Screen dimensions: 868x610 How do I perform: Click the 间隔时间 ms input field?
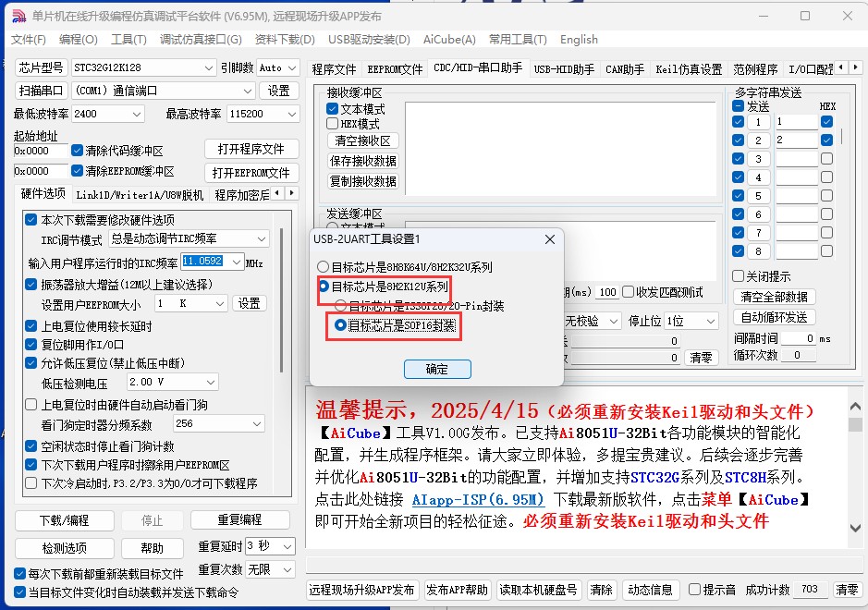(x=797, y=338)
